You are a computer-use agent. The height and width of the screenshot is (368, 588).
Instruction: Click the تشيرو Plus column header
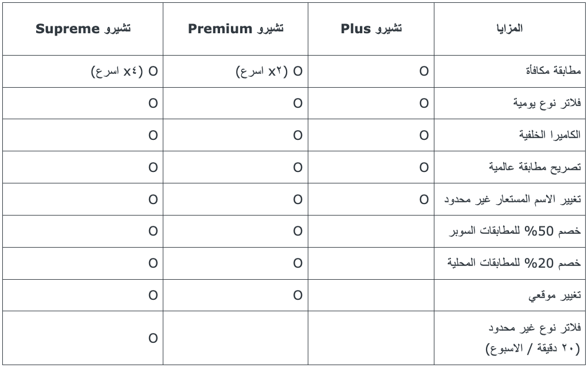pos(371,29)
